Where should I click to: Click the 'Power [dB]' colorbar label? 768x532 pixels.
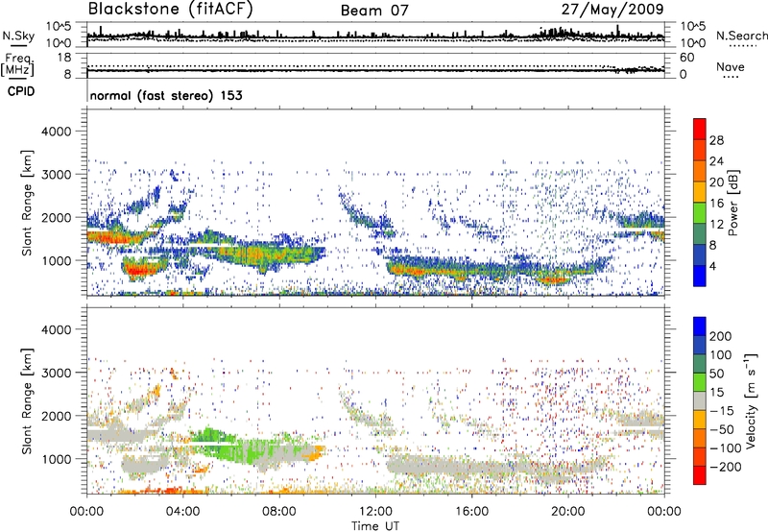point(732,203)
